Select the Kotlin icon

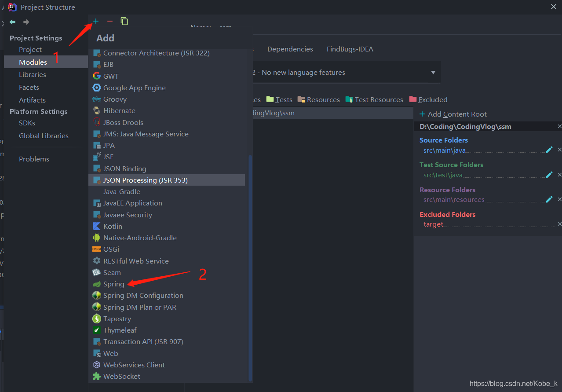97,226
